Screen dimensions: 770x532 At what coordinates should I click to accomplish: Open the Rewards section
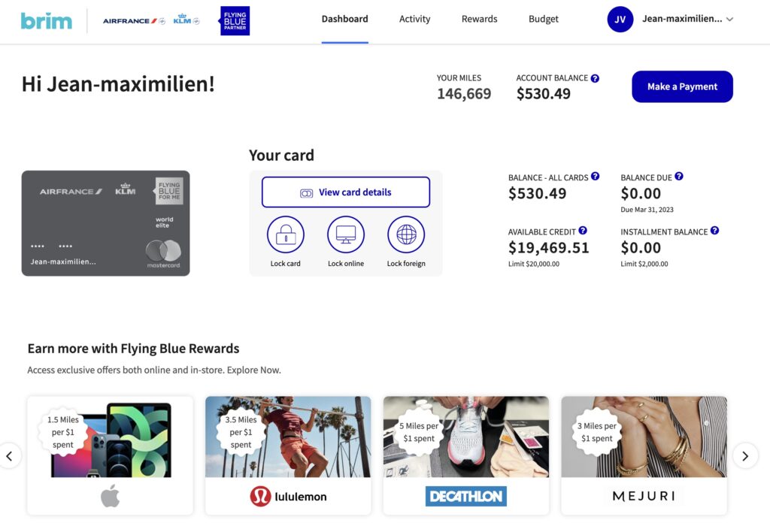tap(479, 19)
